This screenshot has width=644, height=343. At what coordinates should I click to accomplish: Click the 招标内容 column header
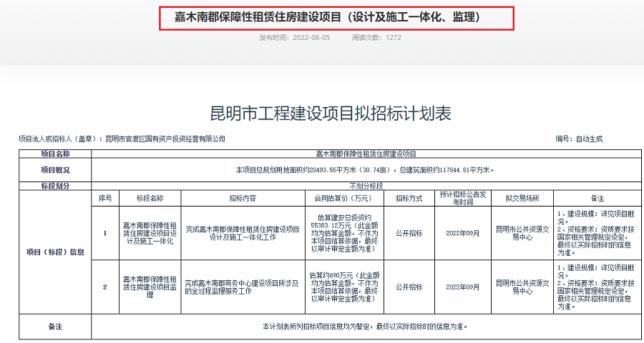point(243,198)
